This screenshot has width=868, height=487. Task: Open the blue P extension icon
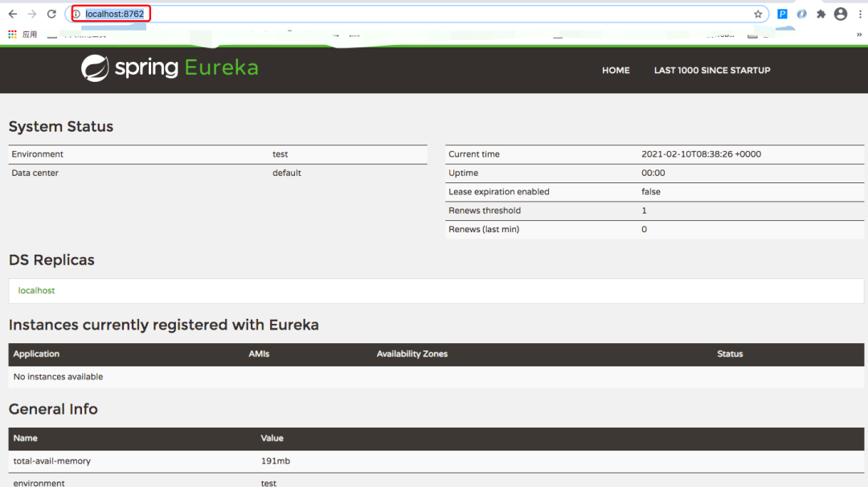(x=782, y=14)
